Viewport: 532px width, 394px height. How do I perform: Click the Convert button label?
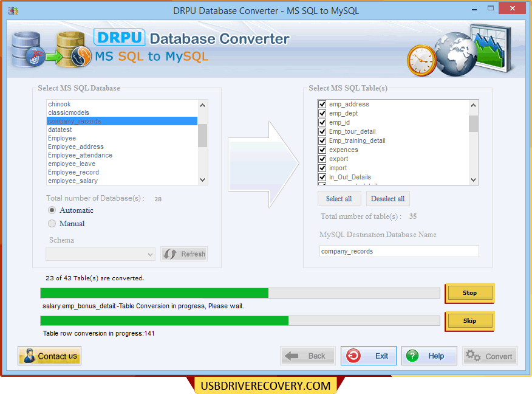click(x=499, y=356)
